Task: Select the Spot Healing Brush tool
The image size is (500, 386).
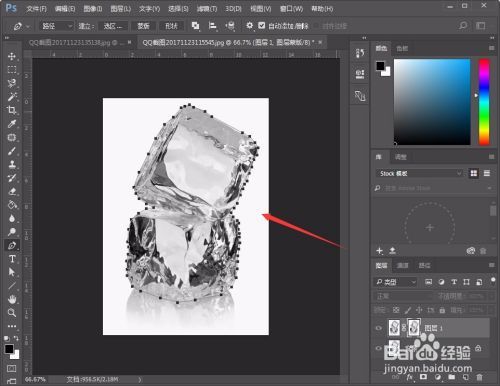Action: tap(12, 137)
